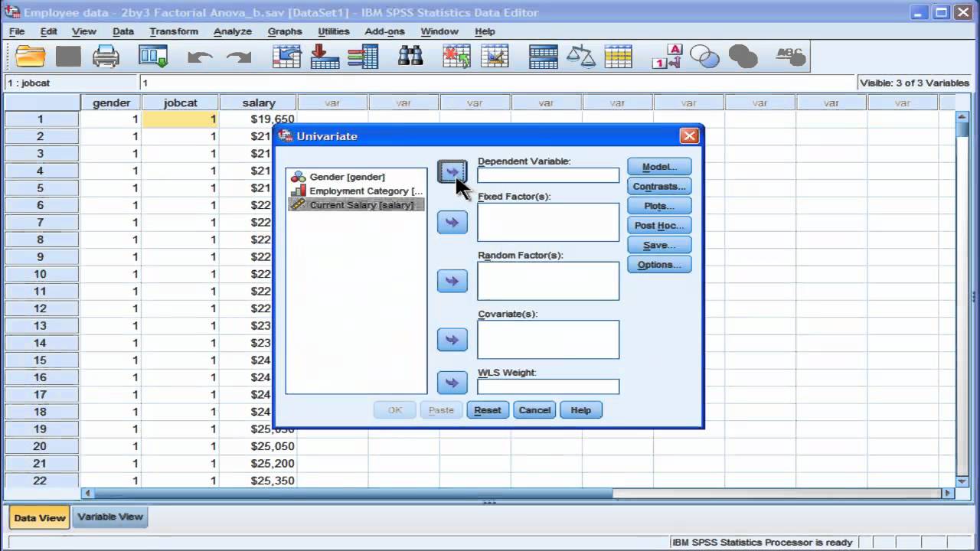
Task: Click the Undo arrow icon
Action: click(200, 57)
